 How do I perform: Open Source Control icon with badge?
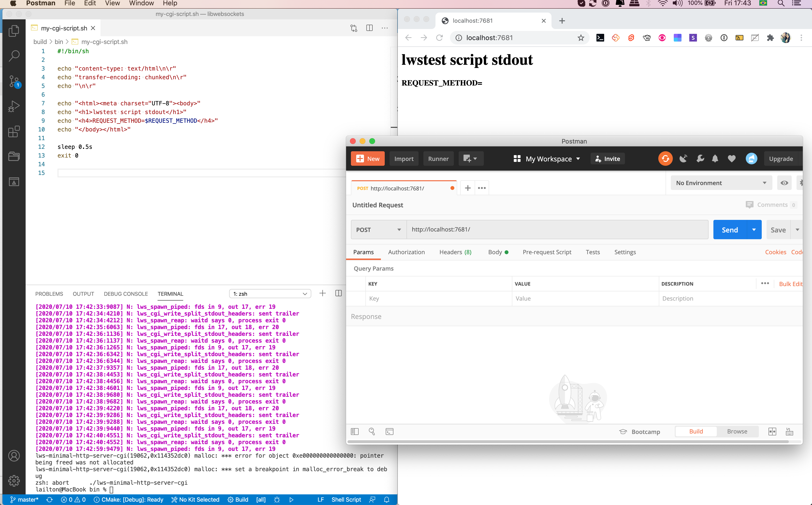[14, 81]
